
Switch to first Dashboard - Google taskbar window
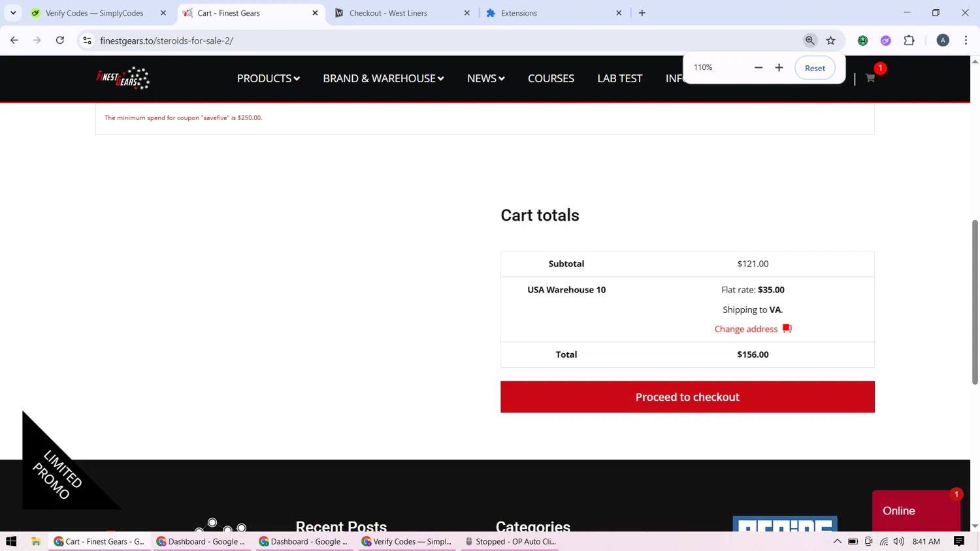[x=202, y=541]
